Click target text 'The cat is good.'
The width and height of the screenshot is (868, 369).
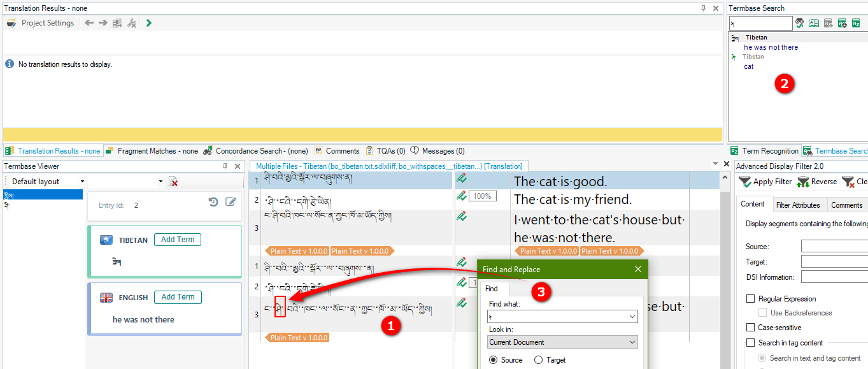[x=560, y=182]
